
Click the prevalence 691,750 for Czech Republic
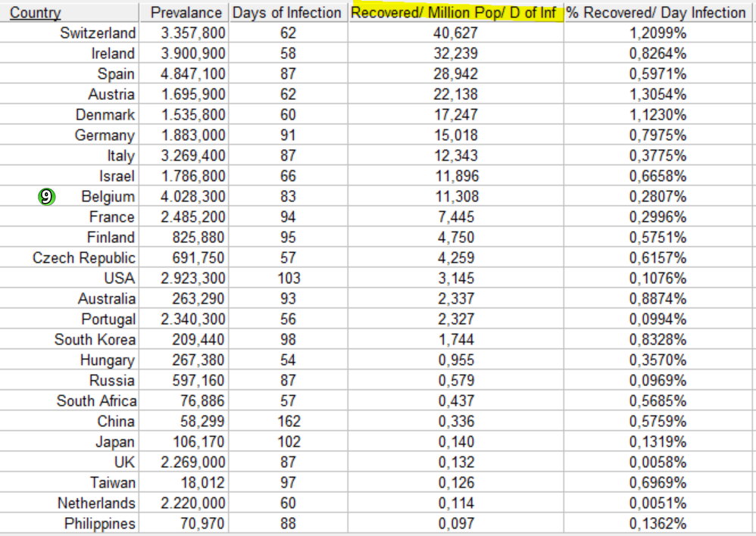click(x=198, y=258)
